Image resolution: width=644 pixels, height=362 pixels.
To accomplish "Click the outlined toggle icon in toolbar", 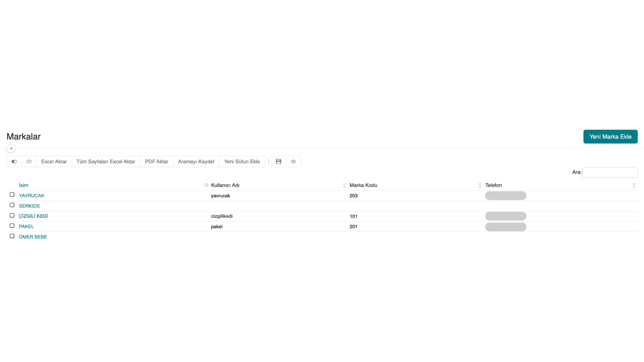I will [x=29, y=162].
